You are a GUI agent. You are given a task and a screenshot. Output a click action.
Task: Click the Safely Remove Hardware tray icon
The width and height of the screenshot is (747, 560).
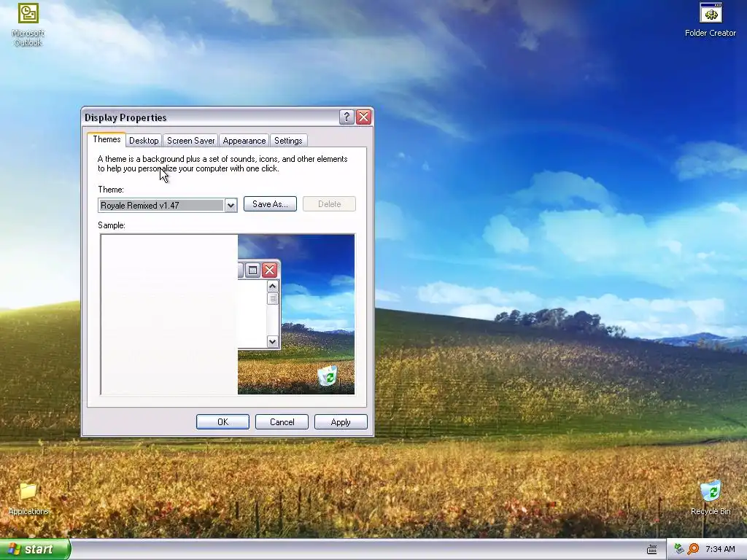tap(679, 549)
